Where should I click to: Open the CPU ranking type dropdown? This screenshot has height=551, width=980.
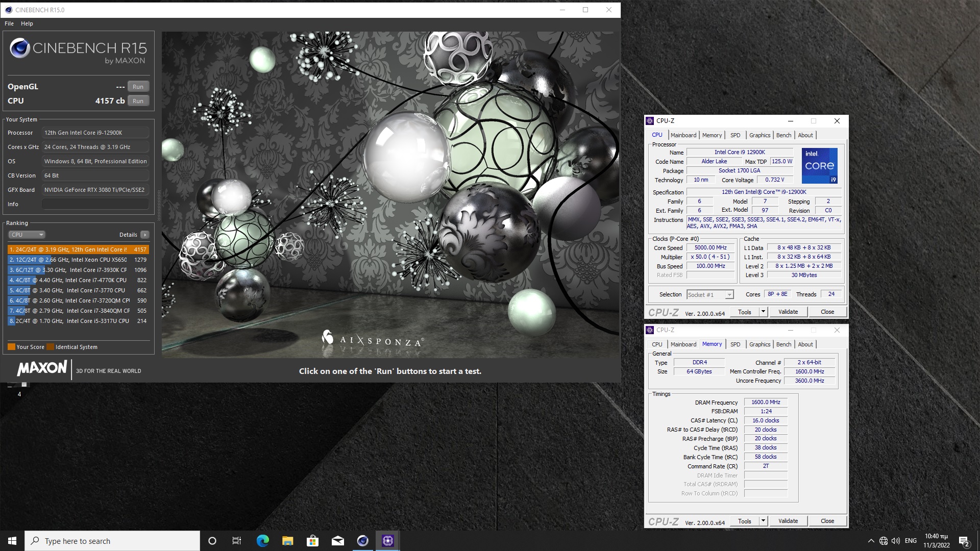click(x=27, y=235)
